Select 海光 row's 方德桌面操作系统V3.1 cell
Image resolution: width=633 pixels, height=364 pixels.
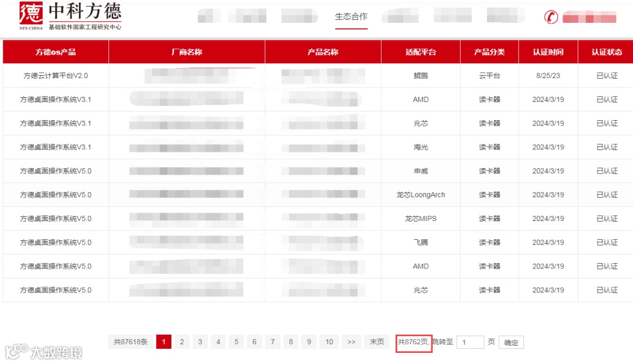pyautogui.click(x=56, y=147)
